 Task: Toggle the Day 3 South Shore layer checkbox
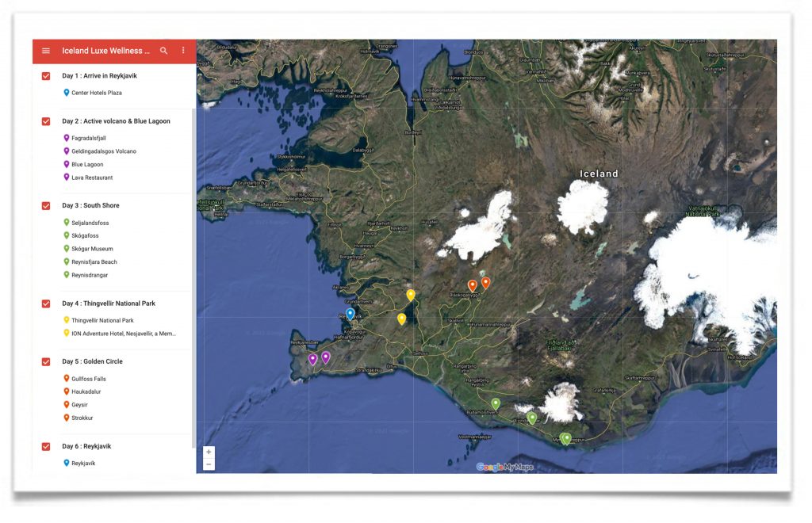46,206
